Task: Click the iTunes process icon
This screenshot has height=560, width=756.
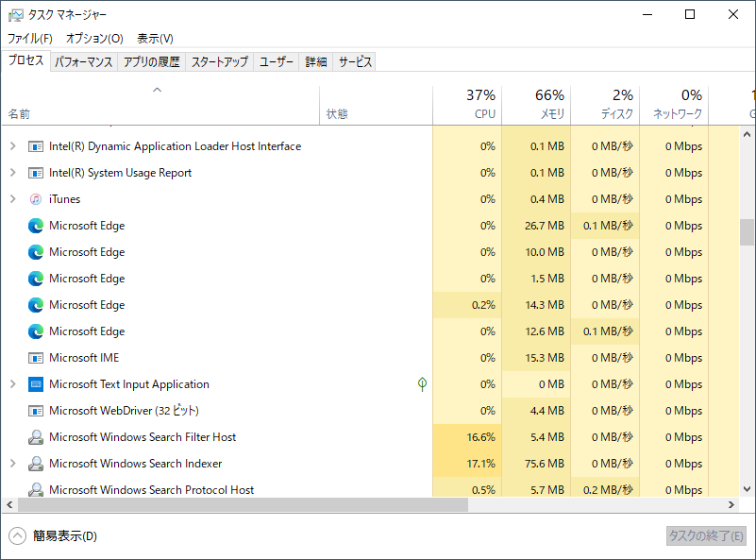Action: 36,199
